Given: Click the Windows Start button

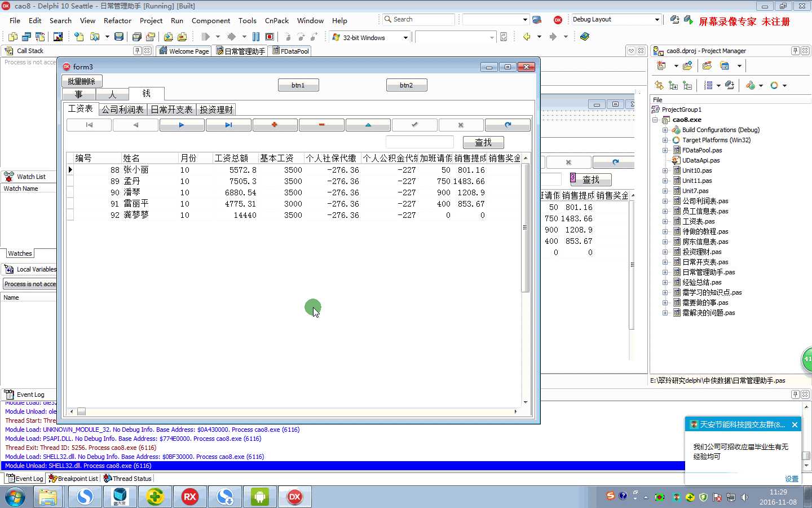Looking at the screenshot, I should [x=15, y=497].
